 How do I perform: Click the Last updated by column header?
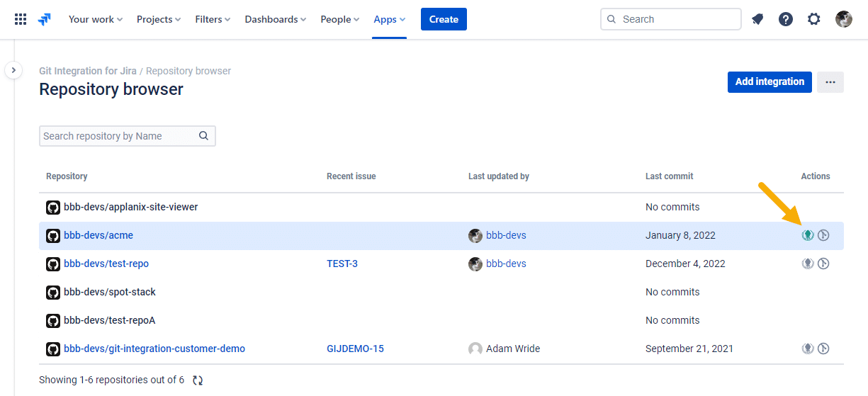click(x=499, y=176)
